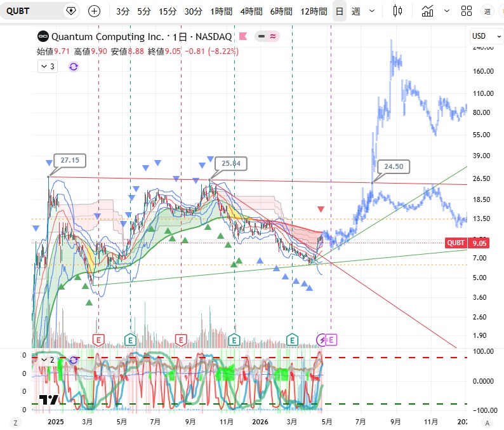Open the red E earnings marker near March 2025

click(x=98, y=340)
